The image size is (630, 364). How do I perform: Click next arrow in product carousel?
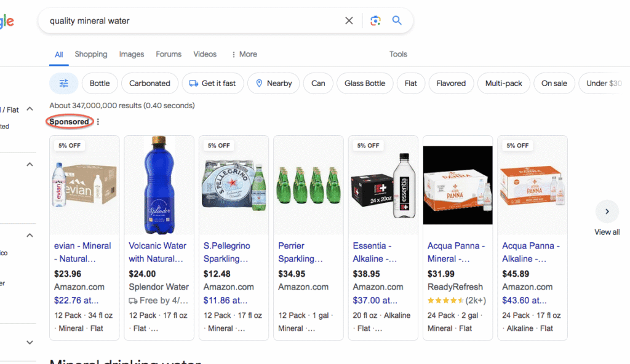coord(607,212)
